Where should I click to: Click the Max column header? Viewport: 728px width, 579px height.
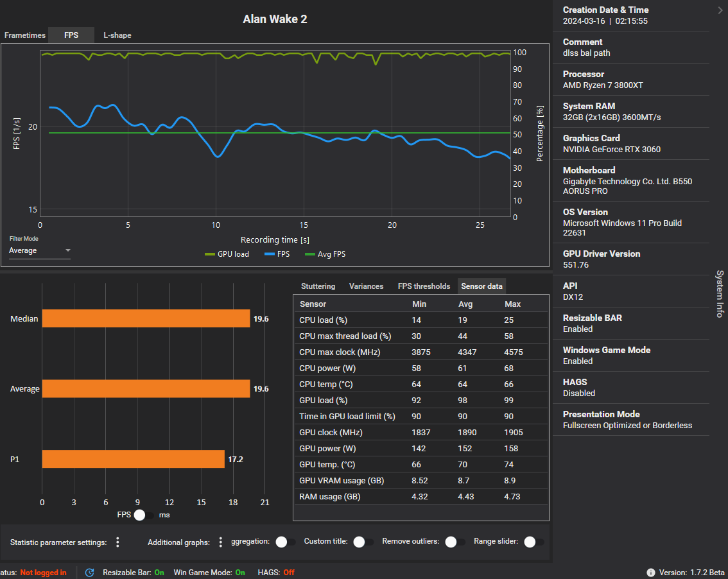coord(512,304)
